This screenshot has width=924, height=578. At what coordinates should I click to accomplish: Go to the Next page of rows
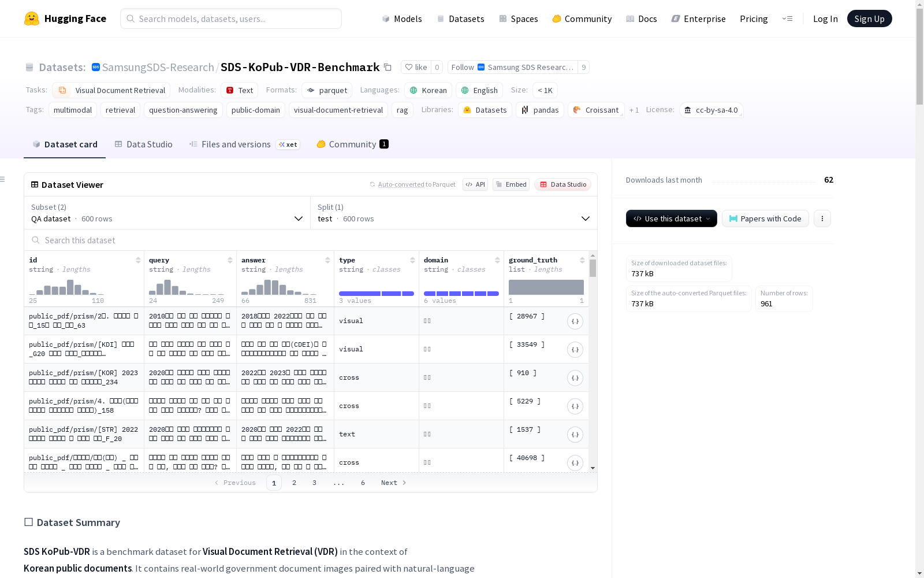coord(394,483)
